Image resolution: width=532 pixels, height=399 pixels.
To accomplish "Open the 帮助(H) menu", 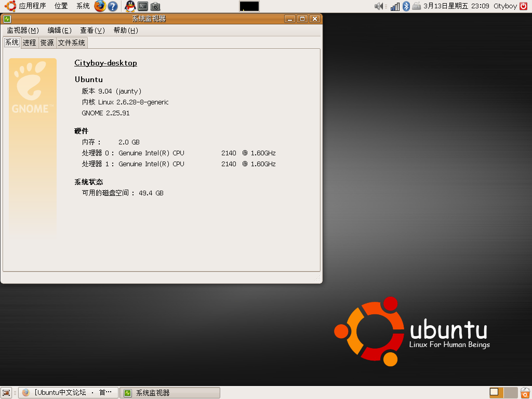I will (x=126, y=31).
